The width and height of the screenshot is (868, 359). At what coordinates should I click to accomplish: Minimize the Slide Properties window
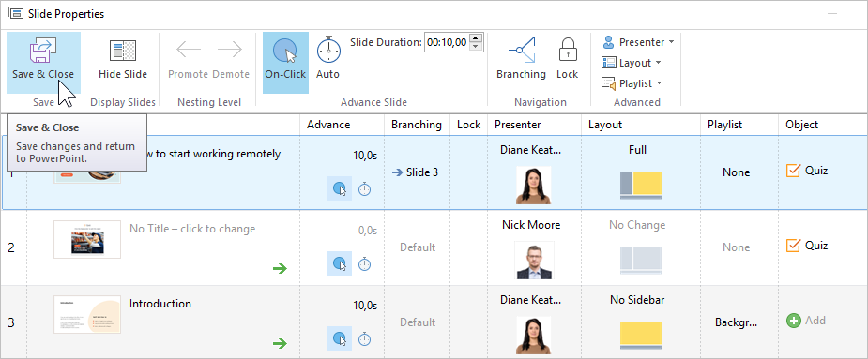(831, 14)
